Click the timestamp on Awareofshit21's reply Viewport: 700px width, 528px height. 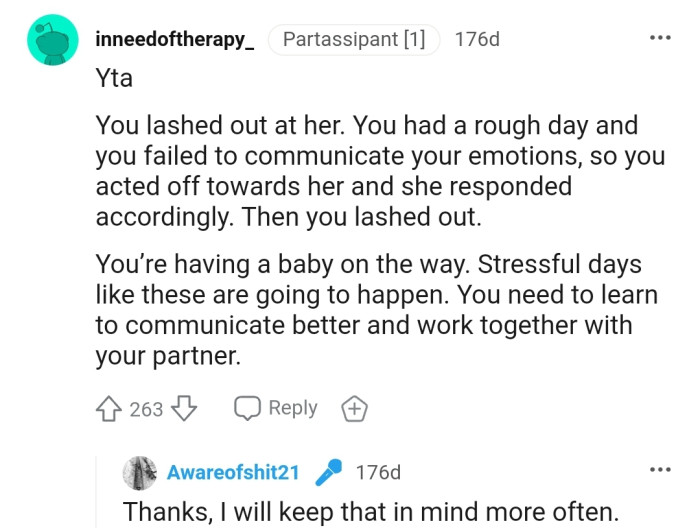378,472
